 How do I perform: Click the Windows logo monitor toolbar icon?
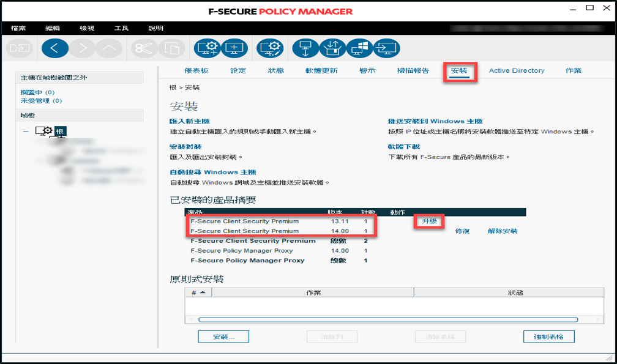359,48
